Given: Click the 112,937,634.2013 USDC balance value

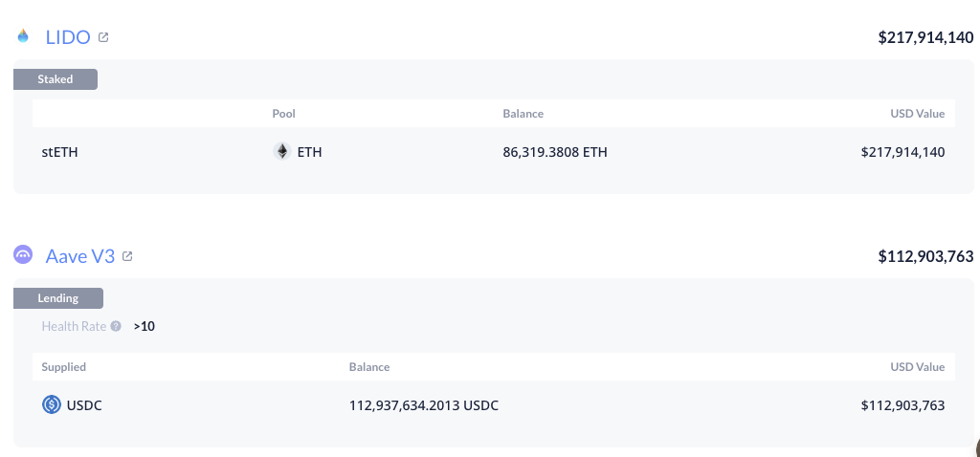Looking at the screenshot, I should click(x=424, y=405).
